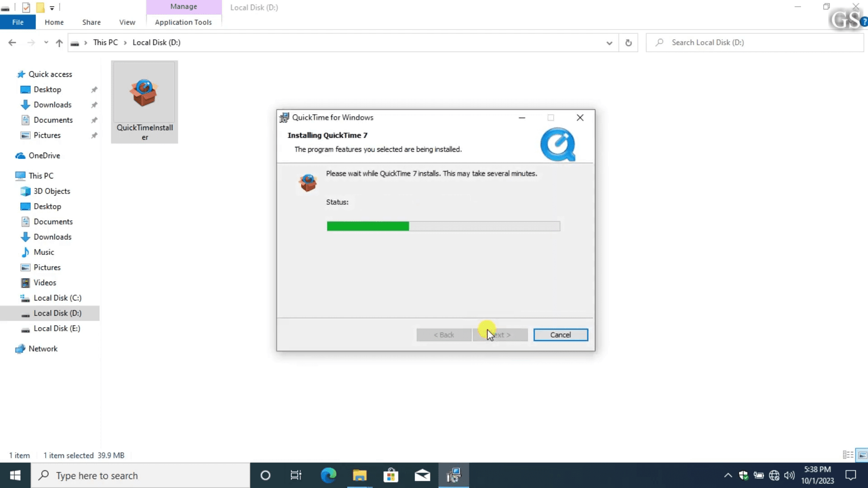Switch to the Home ribbon tab
The height and width of the screenshot is (488, 868).
(54, 22)
